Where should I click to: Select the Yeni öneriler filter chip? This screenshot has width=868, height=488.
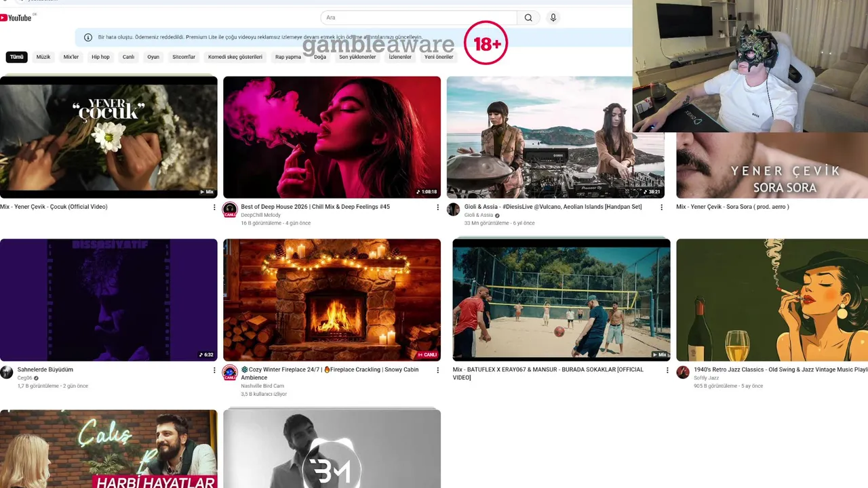click(439, 57)
